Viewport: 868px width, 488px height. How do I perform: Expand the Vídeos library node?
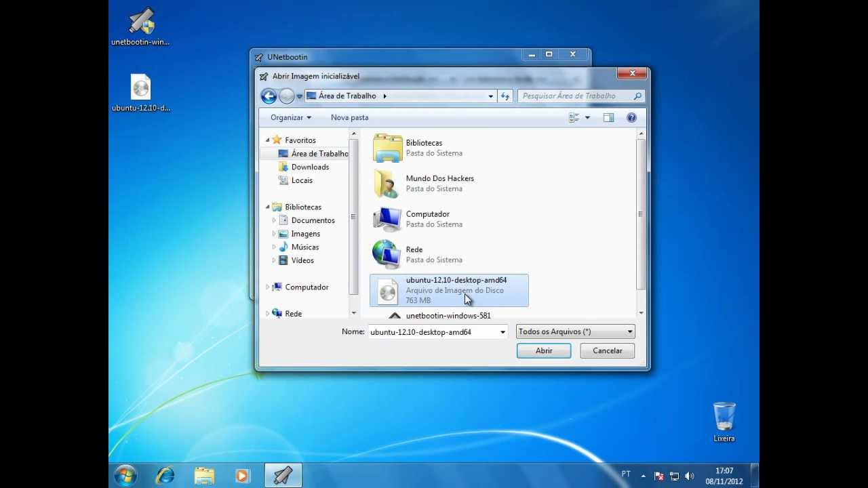(274, 260)
